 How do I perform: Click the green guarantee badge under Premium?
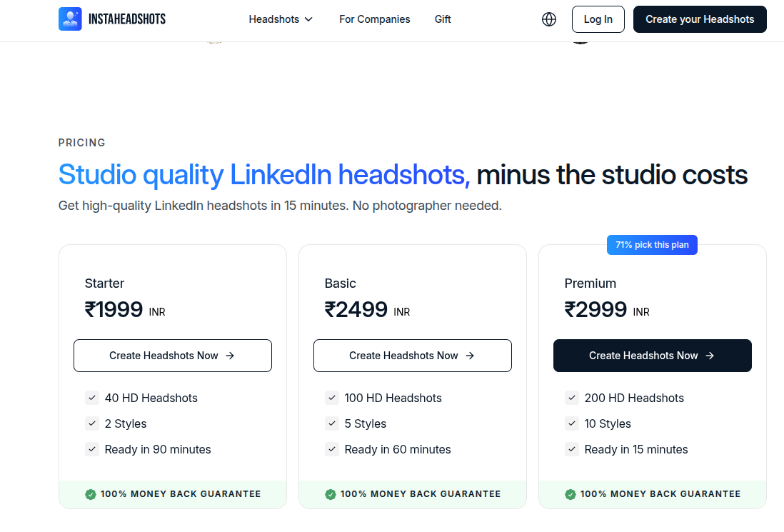point(571,494)
